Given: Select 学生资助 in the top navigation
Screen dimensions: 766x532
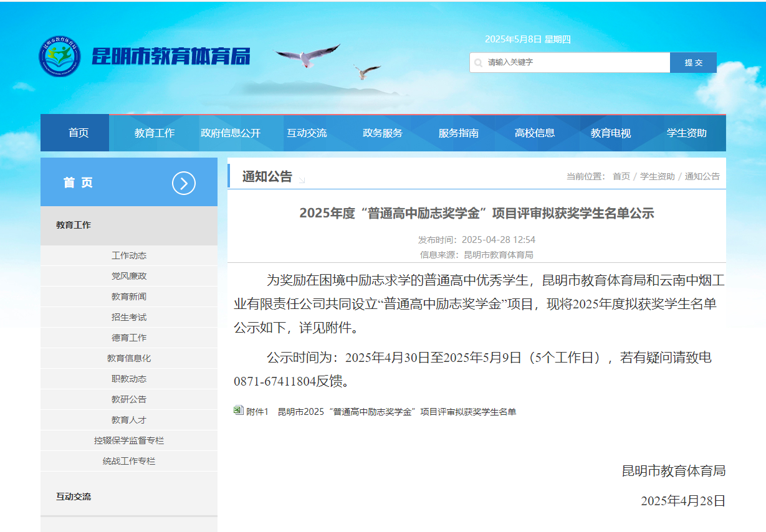Looking at the screenshot, I should [686, 133].
